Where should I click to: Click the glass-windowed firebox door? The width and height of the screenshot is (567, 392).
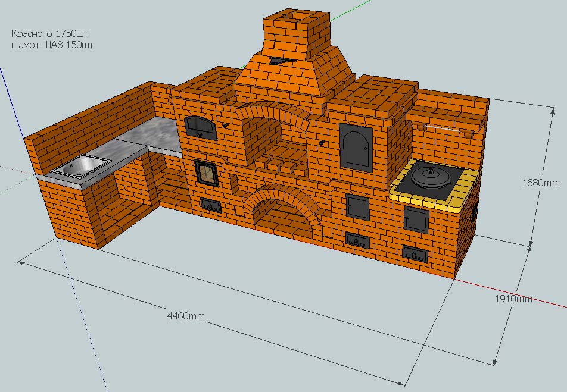pyautogui.click(x=206, y=173)
